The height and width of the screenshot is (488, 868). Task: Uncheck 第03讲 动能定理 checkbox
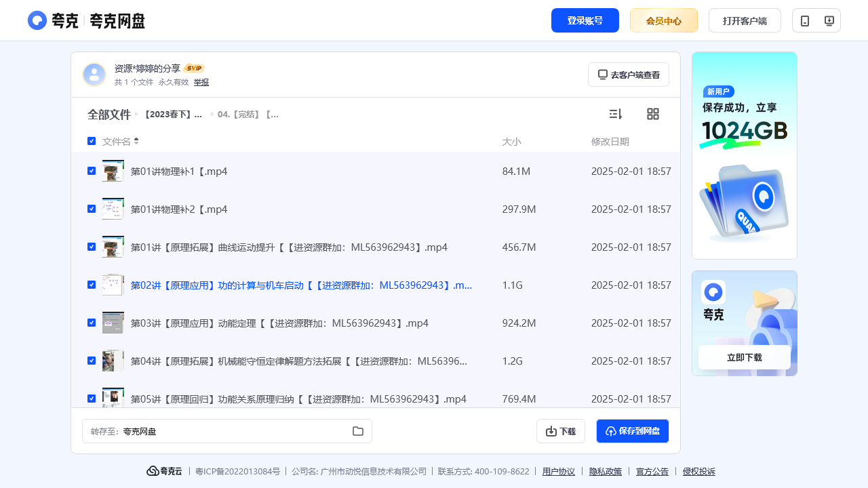point(92,323)
